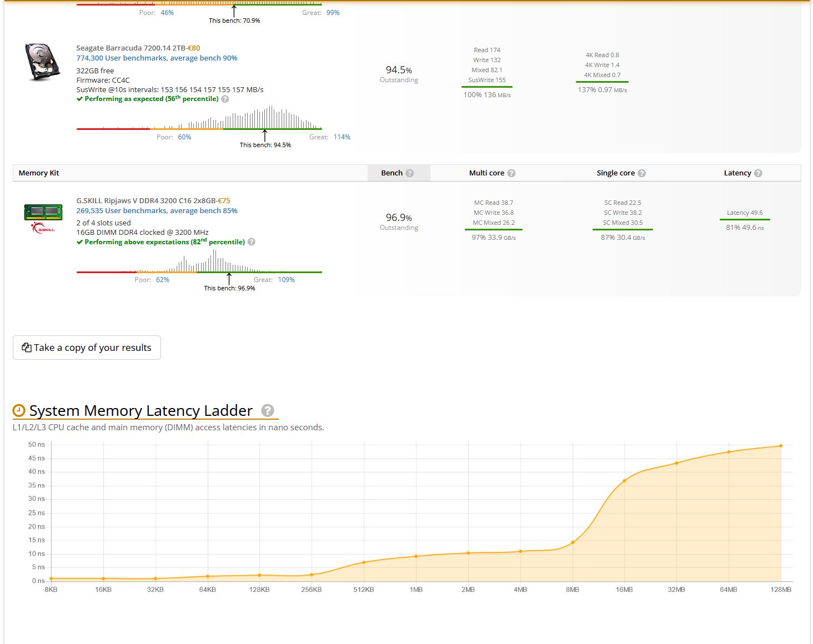813x644 pixels.
Task: Open Seagate Barracuda 7200.14 2TB product link
Action: 131,48
